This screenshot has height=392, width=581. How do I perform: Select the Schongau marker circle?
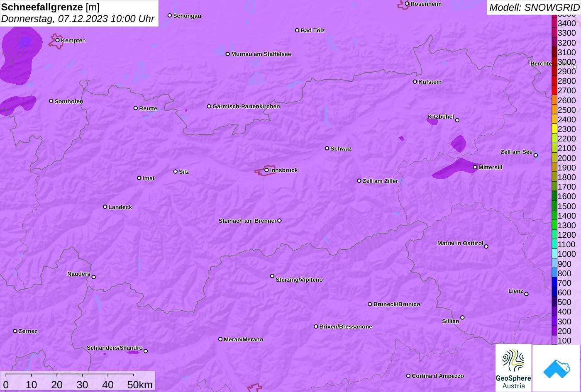coord(170,15)
